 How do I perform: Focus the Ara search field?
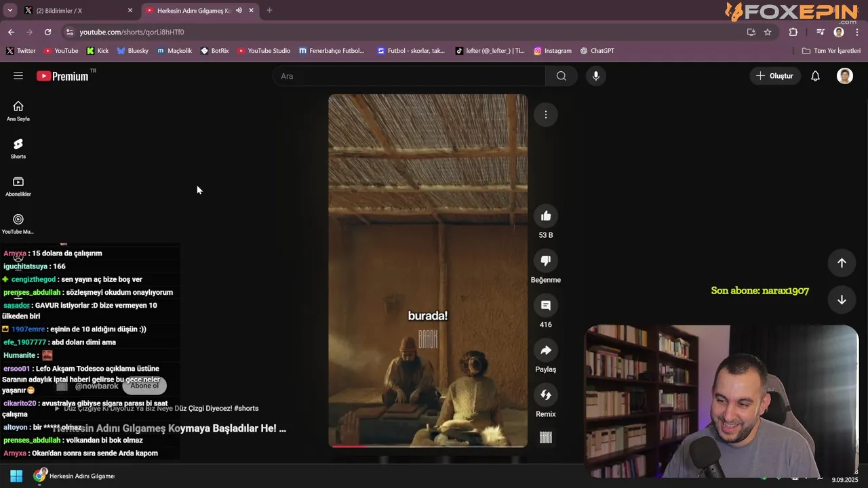click(409, 76)
